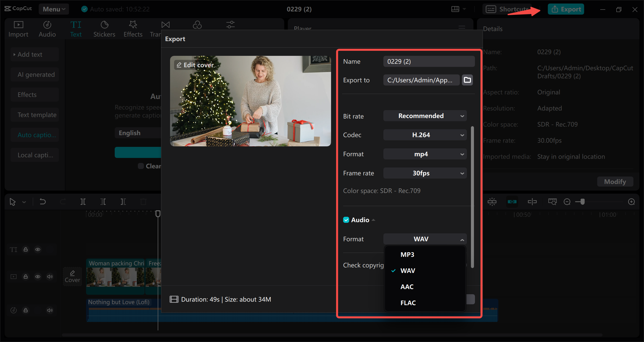This screenshot has width=644, height=342.
Task: Expand the Bit rate dropdown
Action: (425, 116)
